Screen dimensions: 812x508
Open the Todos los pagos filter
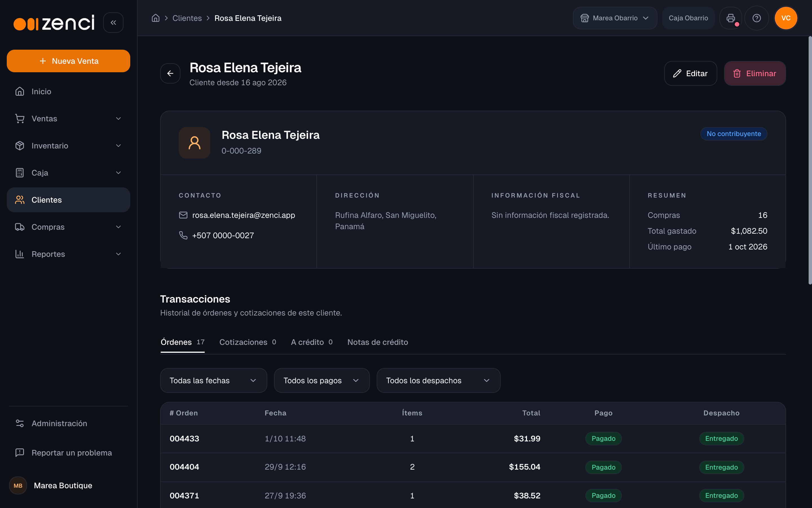click(x=321, y=380)
